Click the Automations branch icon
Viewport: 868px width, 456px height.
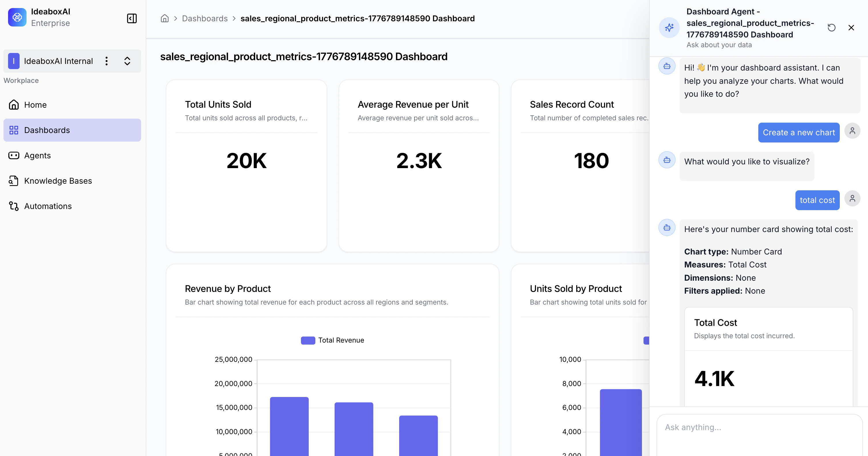[x=14, y=206]
